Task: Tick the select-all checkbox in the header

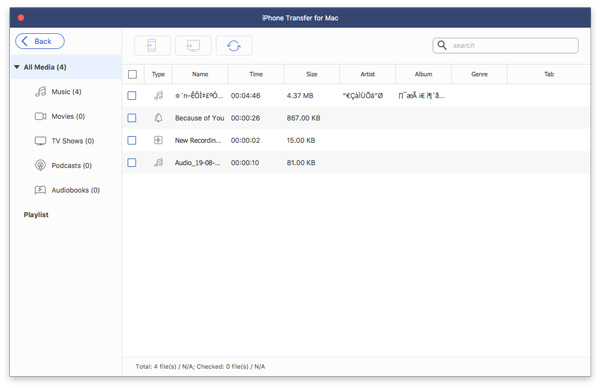Action: [132, 74]
